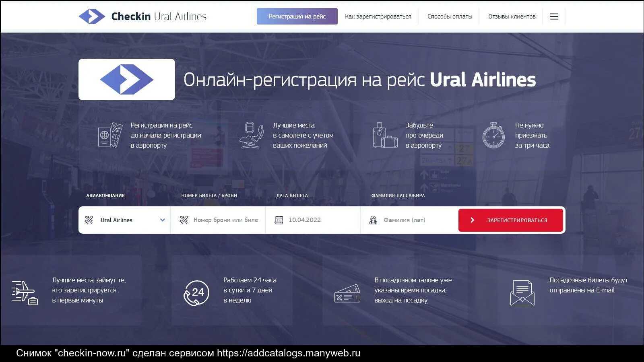Screen dimensions: 644x362
Task: Click the 'Номер билета / брони' label
Action: pos(209,195)
